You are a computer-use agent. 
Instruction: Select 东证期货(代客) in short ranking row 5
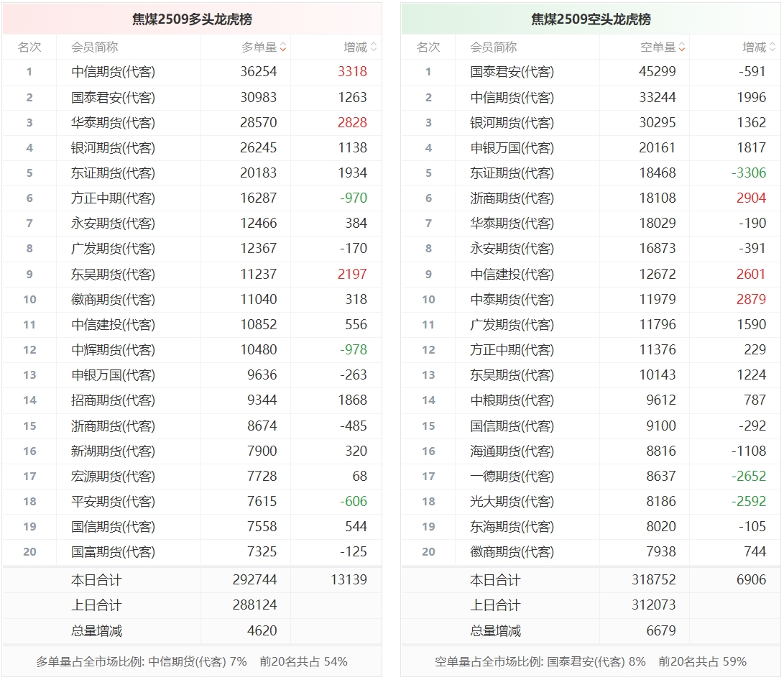pos(512,173)
